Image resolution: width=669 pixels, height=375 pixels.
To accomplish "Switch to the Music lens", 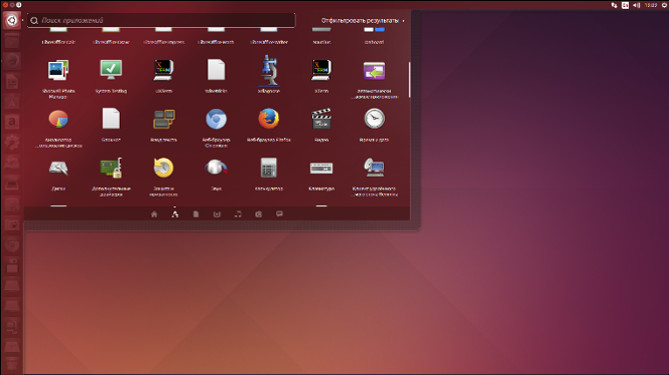I will [x=238, y=214].
